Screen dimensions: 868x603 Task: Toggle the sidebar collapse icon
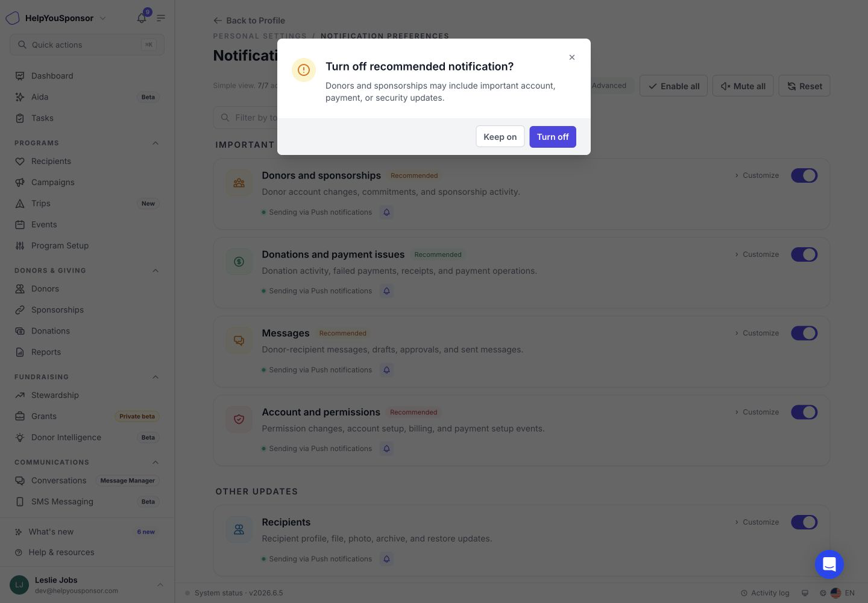click(x=161, y=18)
